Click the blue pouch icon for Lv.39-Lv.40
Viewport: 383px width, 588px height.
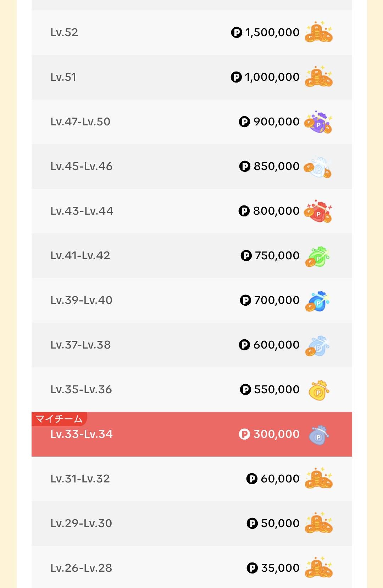(317, 301)
